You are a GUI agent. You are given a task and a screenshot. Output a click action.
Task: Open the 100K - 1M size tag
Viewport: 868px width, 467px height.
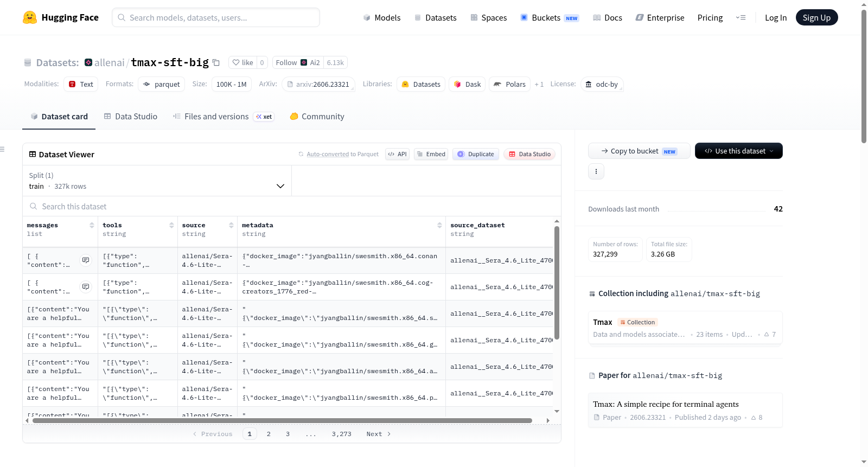(x=232, y=84)
